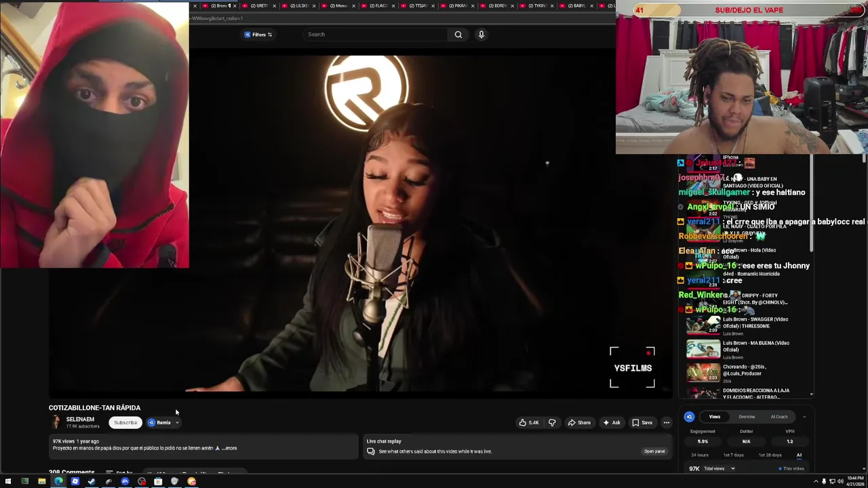Open DRIPPY - FORTY EIGHT playlist entry

pyautogui.click(x=755, y=299)
